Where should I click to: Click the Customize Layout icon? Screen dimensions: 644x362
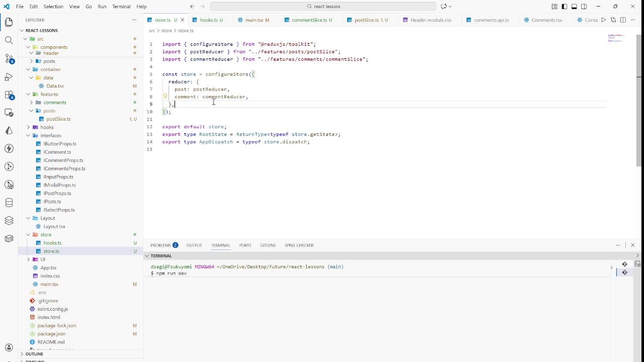(554, 7)
